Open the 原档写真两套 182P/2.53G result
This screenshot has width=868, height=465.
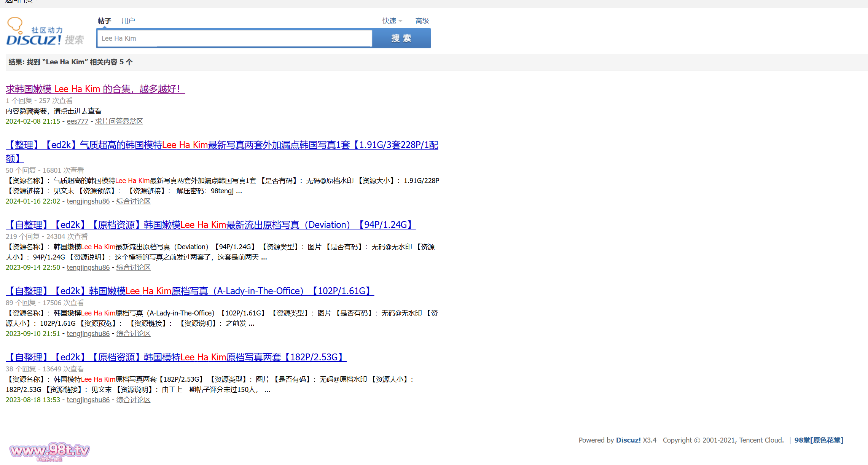176,357
